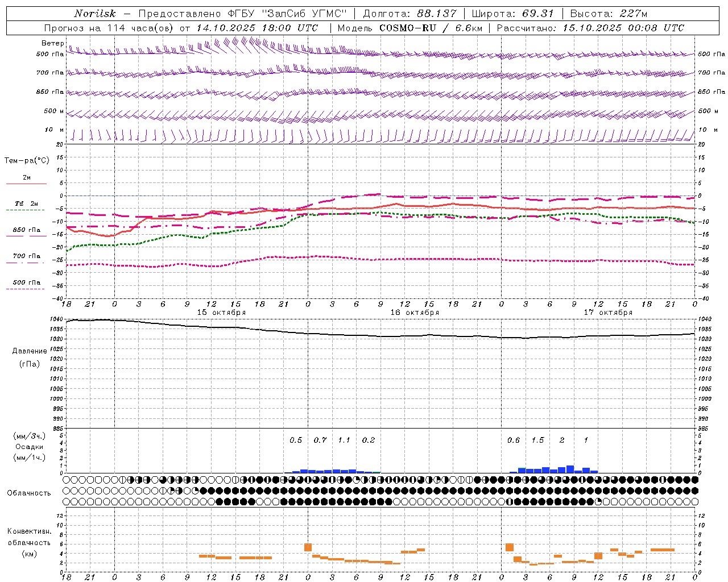The image size is (728, 582).
Task: Click the model name COSMO-RU / 6.6км
Action: pos(431,28)
